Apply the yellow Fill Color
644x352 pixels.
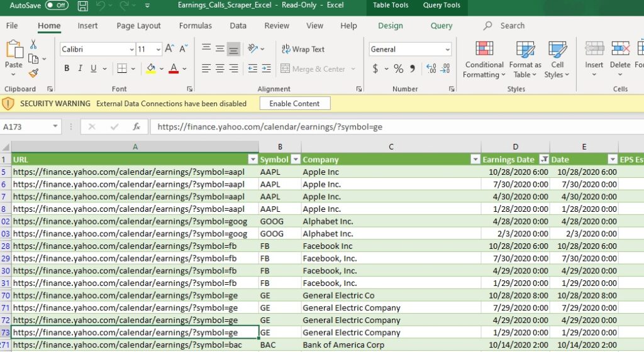(x=151, y=69)
